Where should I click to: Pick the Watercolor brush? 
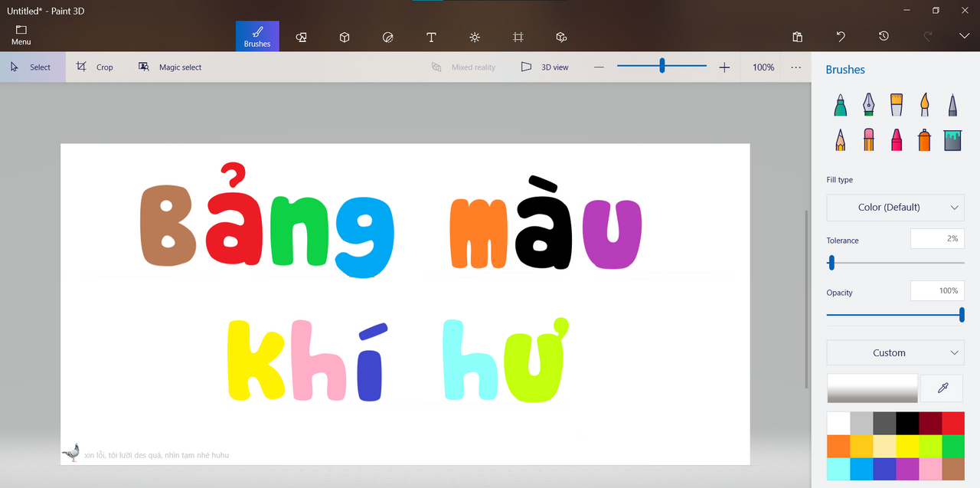pos(925,105)
